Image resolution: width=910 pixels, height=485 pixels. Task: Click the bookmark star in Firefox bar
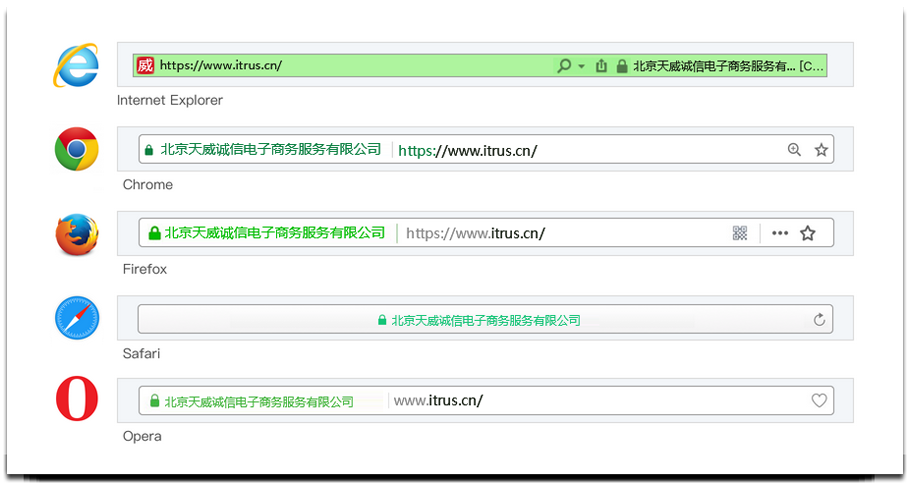tap(808, 233)
